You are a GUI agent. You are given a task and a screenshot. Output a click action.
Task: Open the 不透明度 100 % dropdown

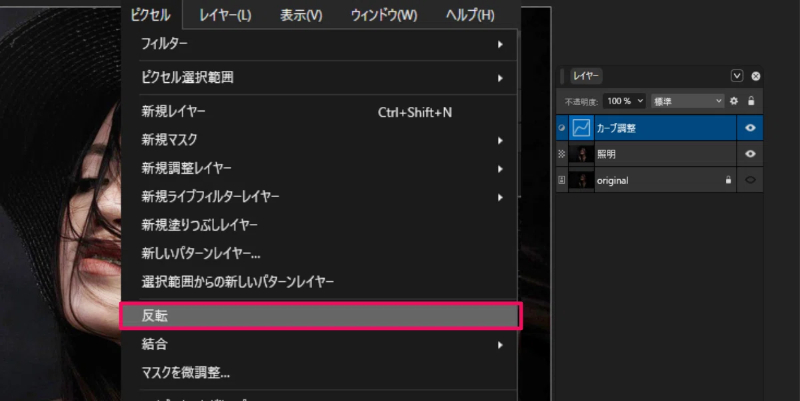pos(624,101)
